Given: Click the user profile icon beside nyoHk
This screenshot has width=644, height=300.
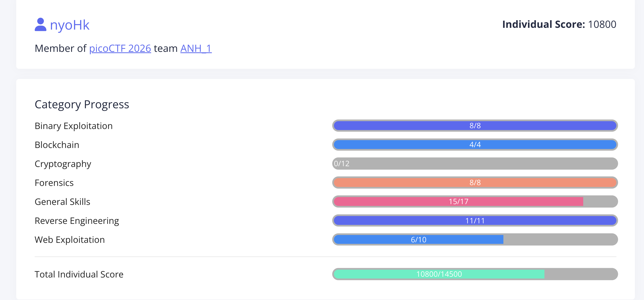Looking at the screenshot, I should [x=41, y=25].
